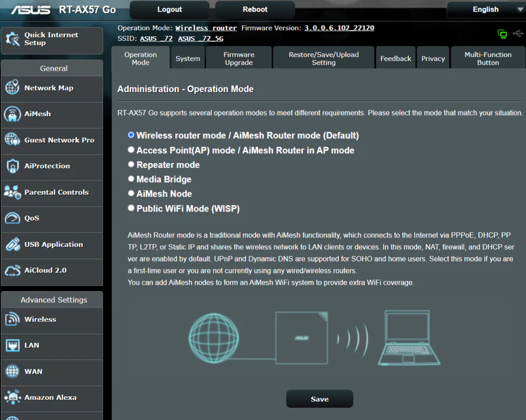Viewport: 526px width, 420px height.
Task: Select Repeater mode radio button
Action: coord(131,164)
